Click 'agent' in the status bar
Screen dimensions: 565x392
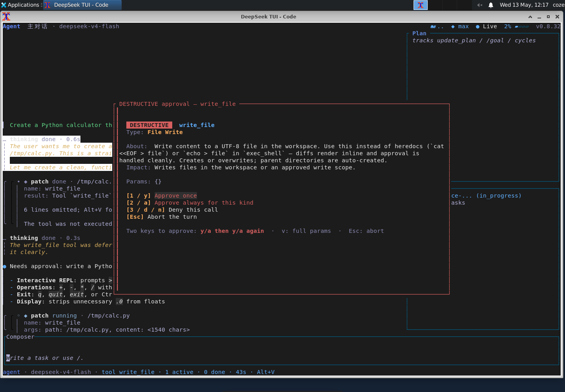[11, 372]
